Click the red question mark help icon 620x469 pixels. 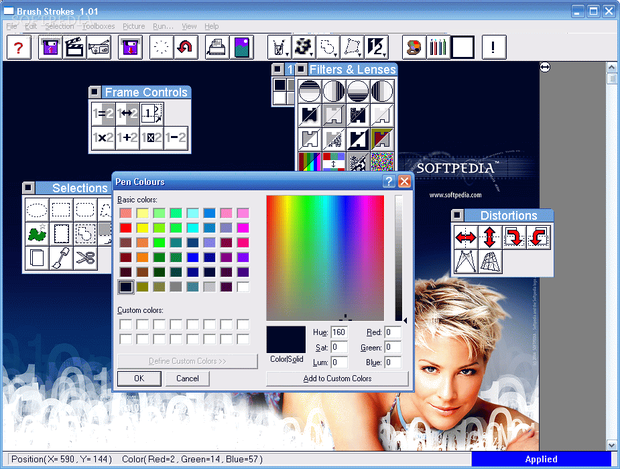click(19, 47)
